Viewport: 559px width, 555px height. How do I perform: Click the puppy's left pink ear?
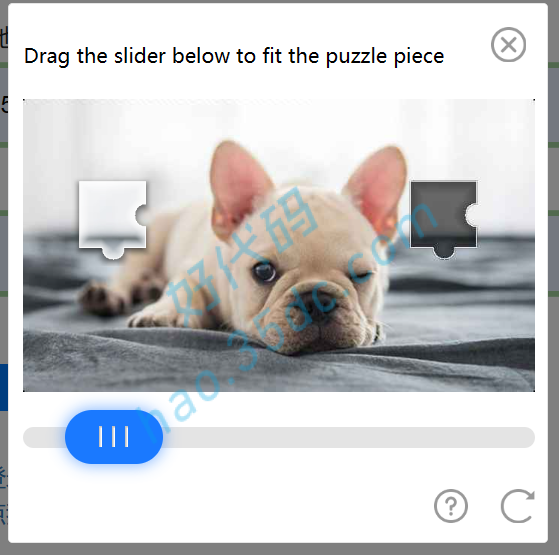pos(238,185)
